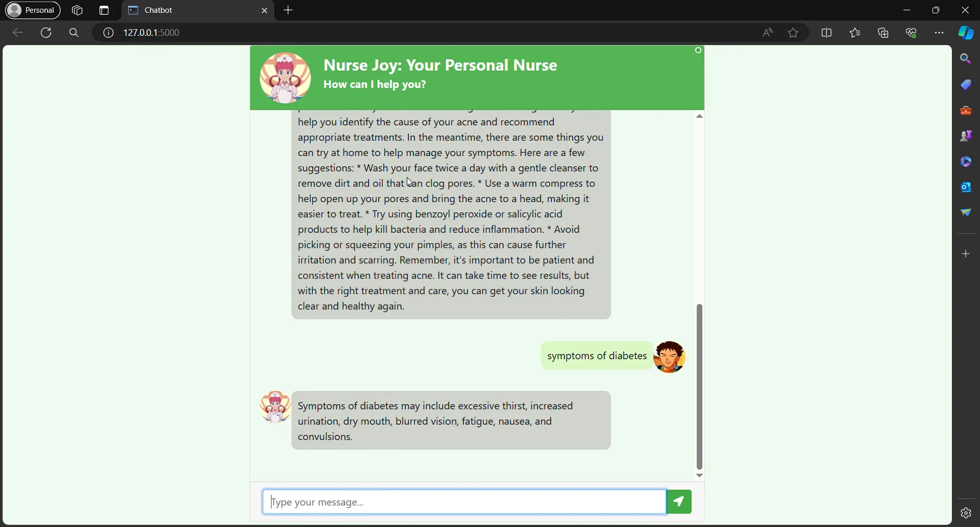The height and width of the screenshot is (527, 980).
Task: Click the sidebar search icon
Action: tap(967, 59)
